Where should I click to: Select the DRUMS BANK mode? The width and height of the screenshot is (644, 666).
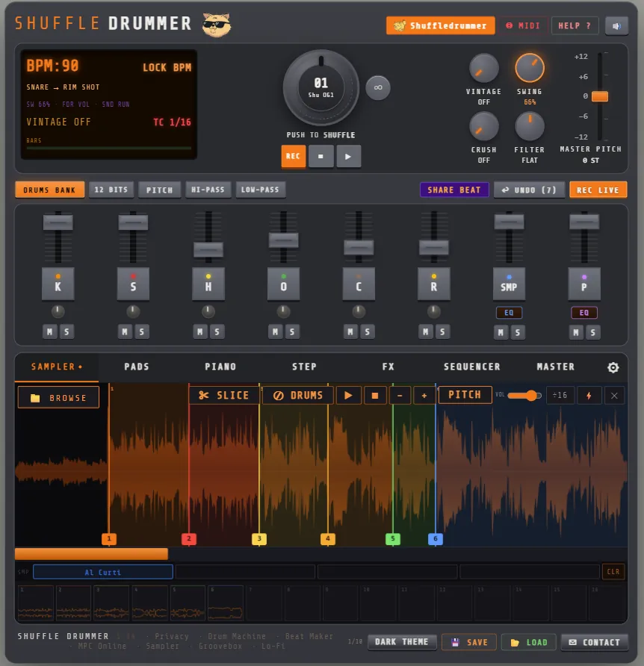pos(50,190)
